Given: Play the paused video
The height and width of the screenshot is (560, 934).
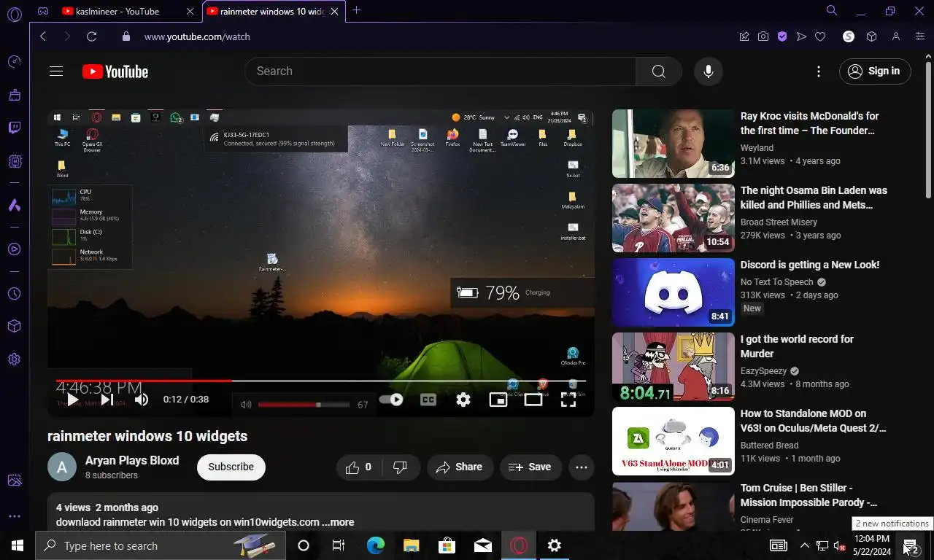Looking at the screenshot, I should (x=72, y=400).
